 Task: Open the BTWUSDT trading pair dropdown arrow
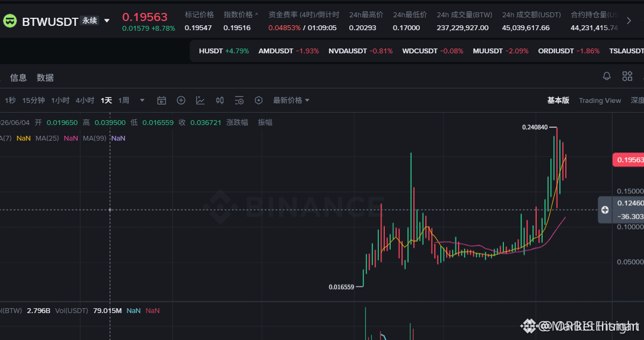pos(107,20)
